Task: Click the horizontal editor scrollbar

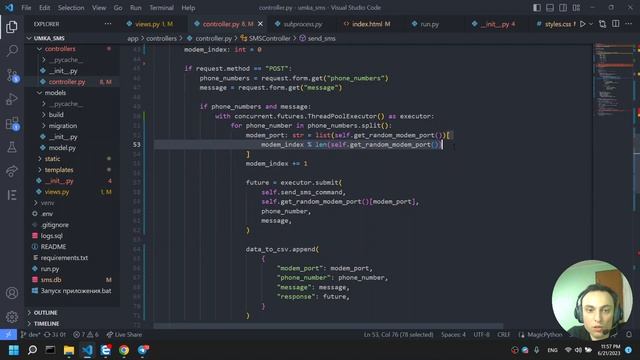Action: 329,326
